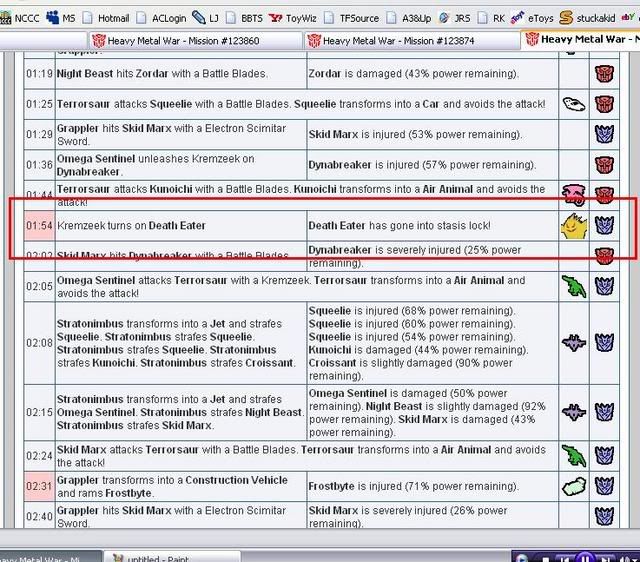Click 'Frostbyte is injured (71% power remaining)'
Screen dimensions: 640x562
[x=413, y=486]
